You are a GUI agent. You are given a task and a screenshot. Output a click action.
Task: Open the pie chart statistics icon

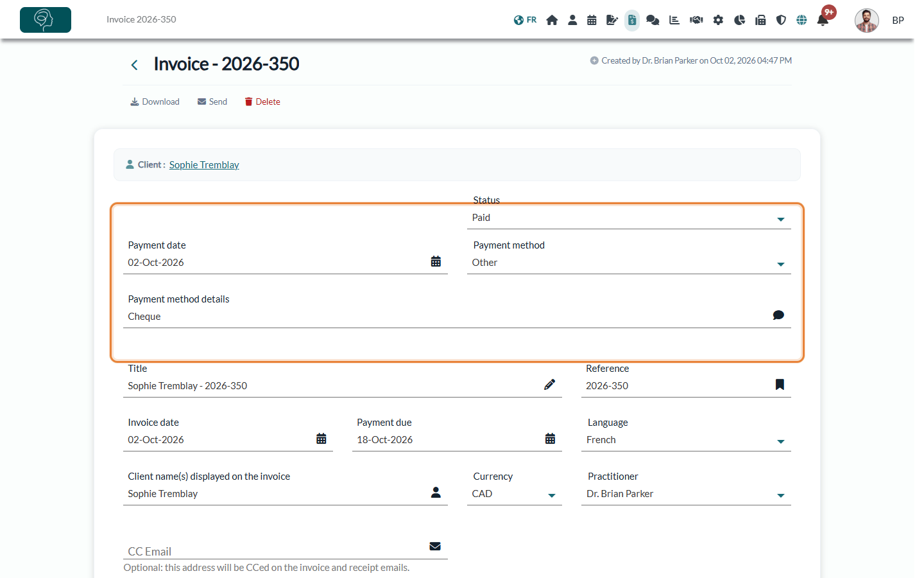point(739,20)
